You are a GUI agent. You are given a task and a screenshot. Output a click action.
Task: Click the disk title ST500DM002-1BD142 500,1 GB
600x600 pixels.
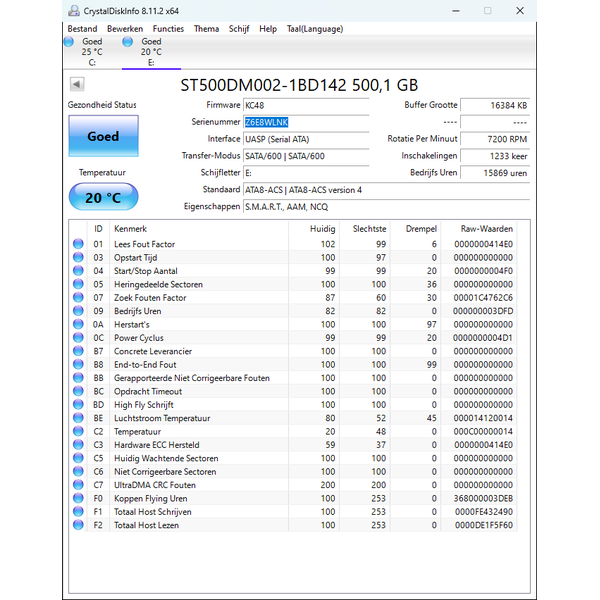coord(299,85)
